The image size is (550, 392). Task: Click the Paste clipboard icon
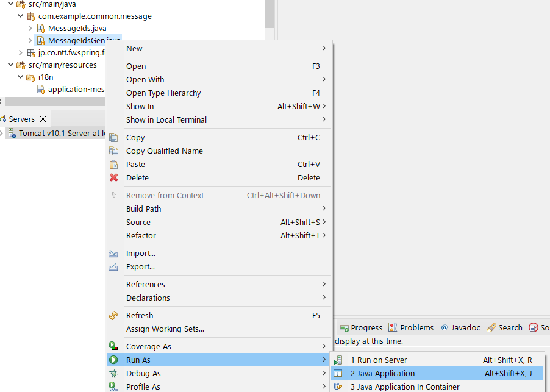pos(113,165)
